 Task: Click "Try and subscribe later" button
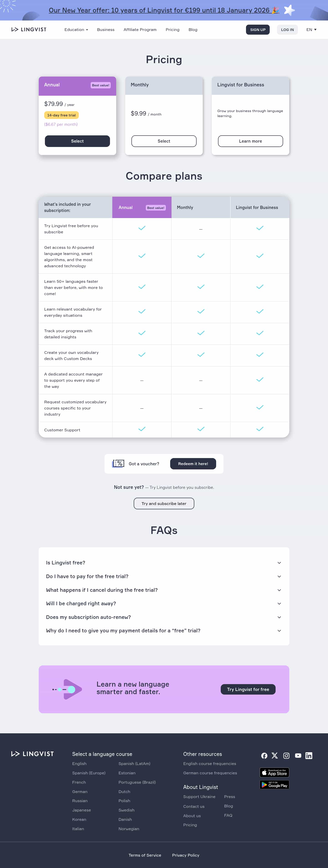coord(164,503)
